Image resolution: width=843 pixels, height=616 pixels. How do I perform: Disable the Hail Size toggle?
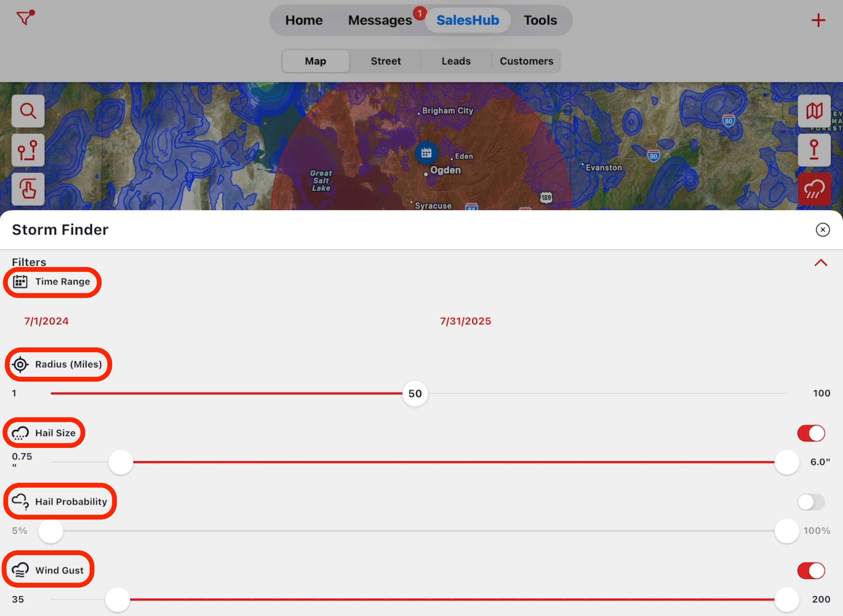811,433
